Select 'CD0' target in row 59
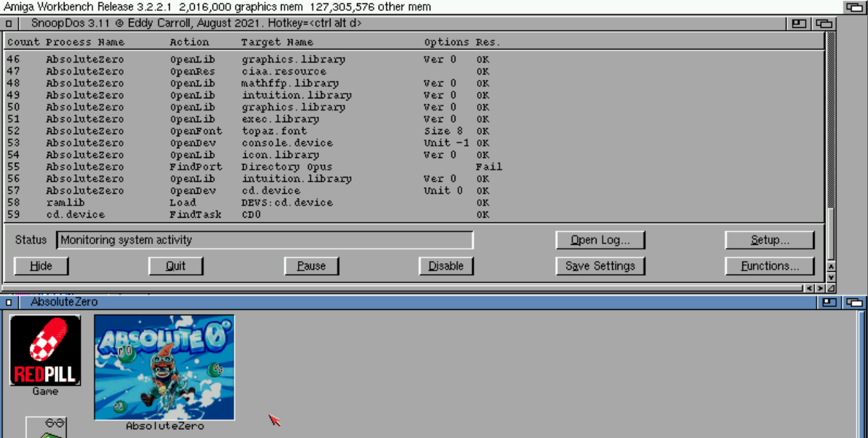Image resolution: width=868 pixels, height=438 pixels. 251,215
